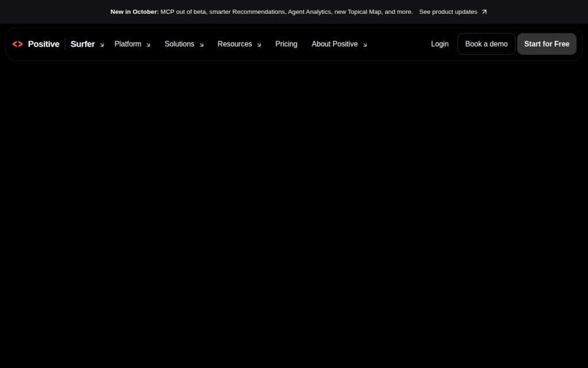Viewport: 588px width, 368px height.
Task: Expand the Platform menu
Action: pyautogui.click(x=133, y=44)
